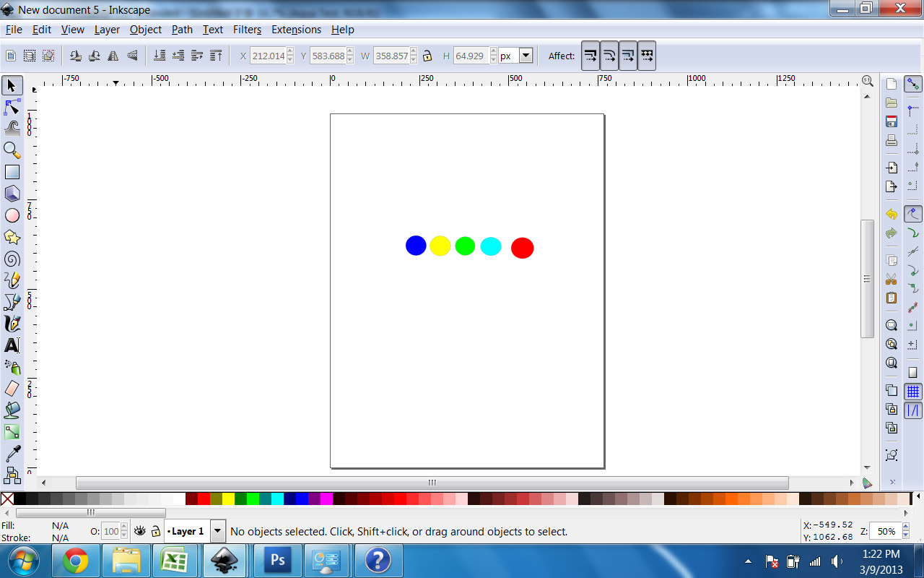Toggle Layer 1 visibility eye
The image size is (924, 578).
tap(140, 531)
